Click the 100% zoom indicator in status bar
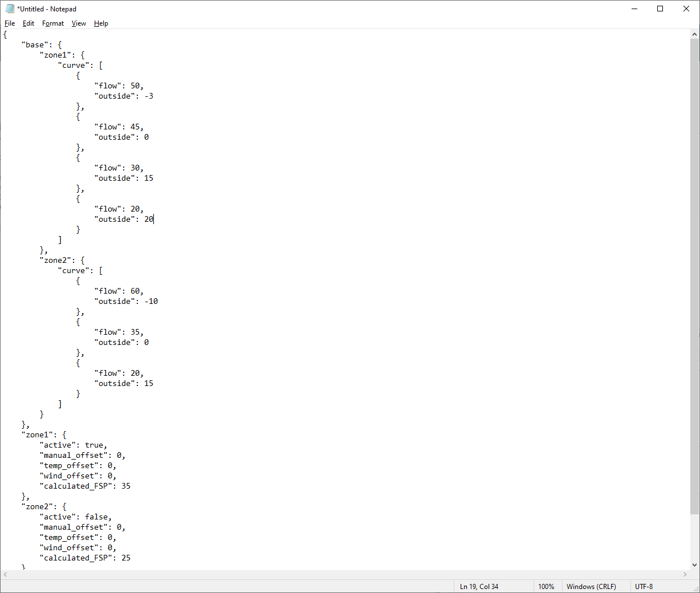The height and width of the screenshot is (593, 700). [x=546, y=587]
